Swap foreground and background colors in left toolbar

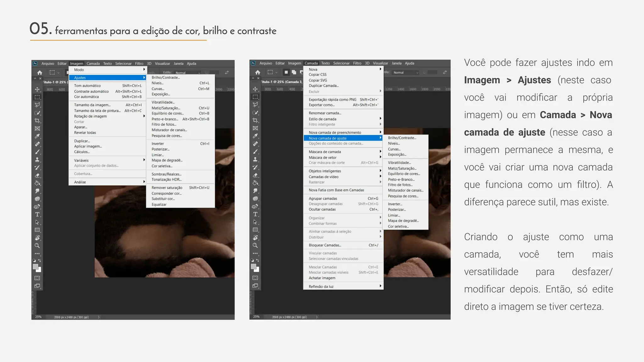[x=40, y=261]
